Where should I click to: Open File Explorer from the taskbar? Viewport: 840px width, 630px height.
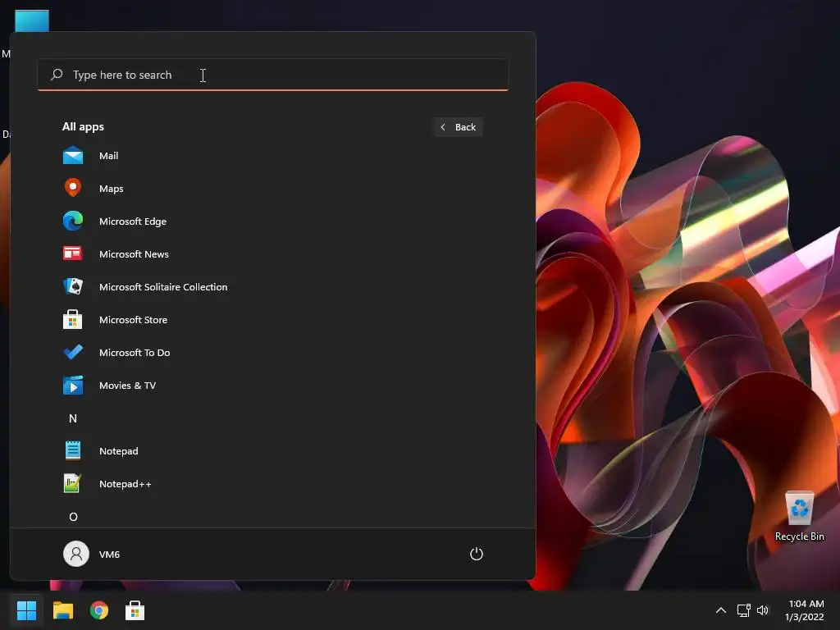[62, 610]
